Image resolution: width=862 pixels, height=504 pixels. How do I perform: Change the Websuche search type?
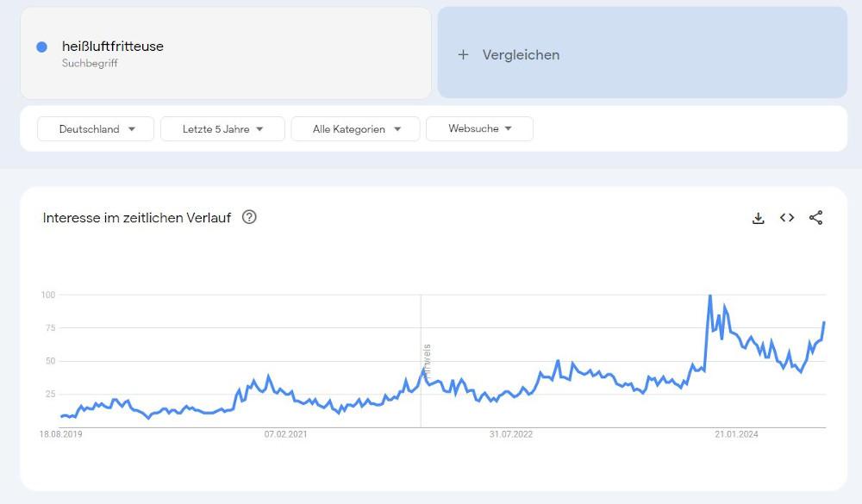pyautogui.click(x=479, y=129)
